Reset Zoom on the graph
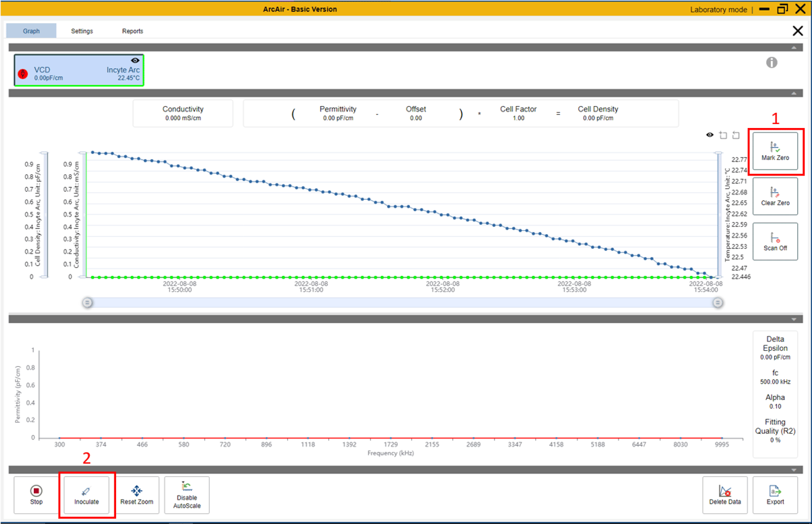Screen dimensions: 812x524 136,495
